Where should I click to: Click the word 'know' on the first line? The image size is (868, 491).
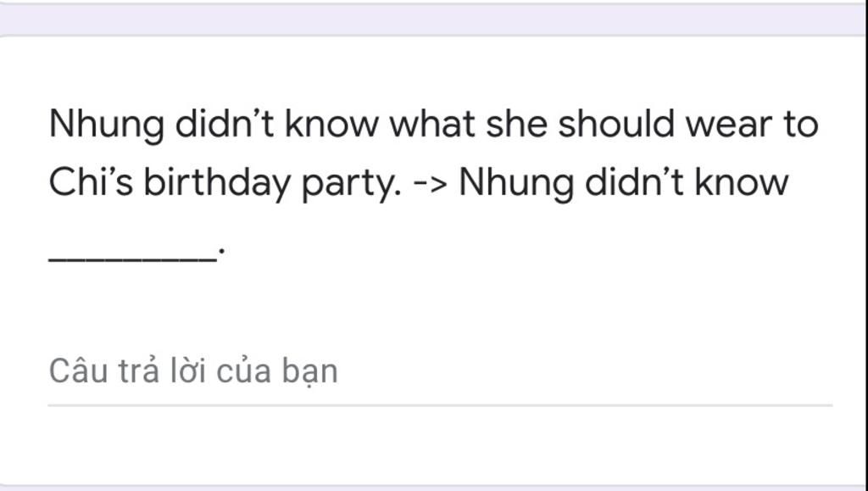[331, 124]
